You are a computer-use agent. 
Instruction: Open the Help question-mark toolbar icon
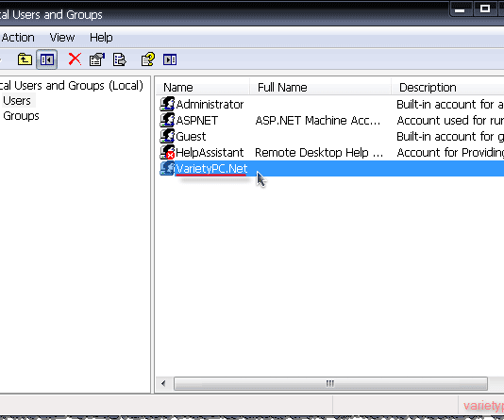[x=148, y=59]
